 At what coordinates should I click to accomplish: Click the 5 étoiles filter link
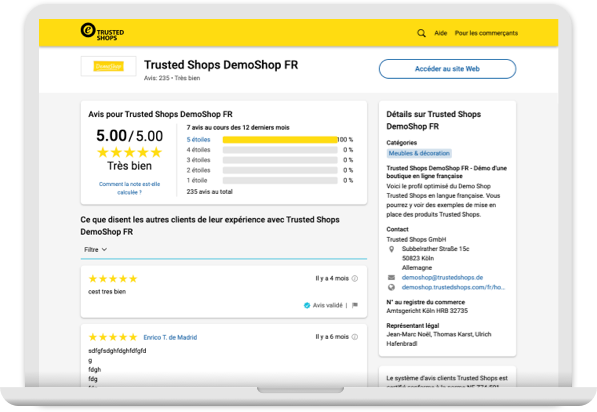198,140
